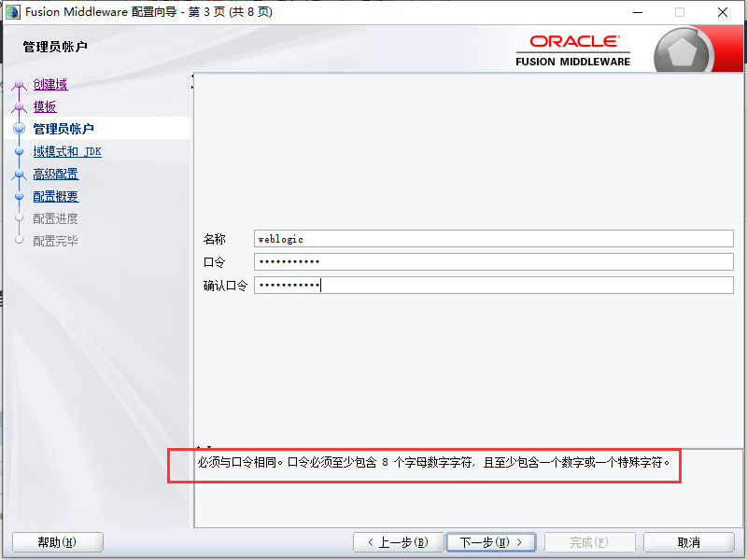The height and width of the screenshot is (560, 747).
Task: Click the 确认口令 field label
Action: [x=225, y=286]
